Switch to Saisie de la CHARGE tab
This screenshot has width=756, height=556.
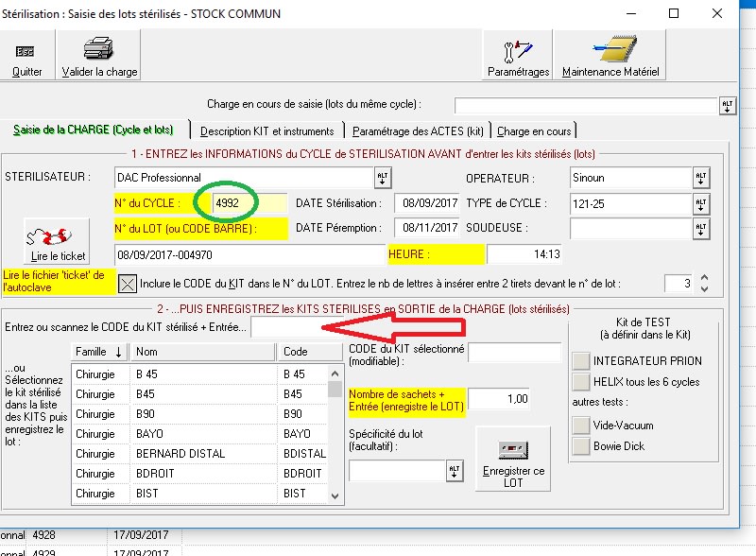93,130
